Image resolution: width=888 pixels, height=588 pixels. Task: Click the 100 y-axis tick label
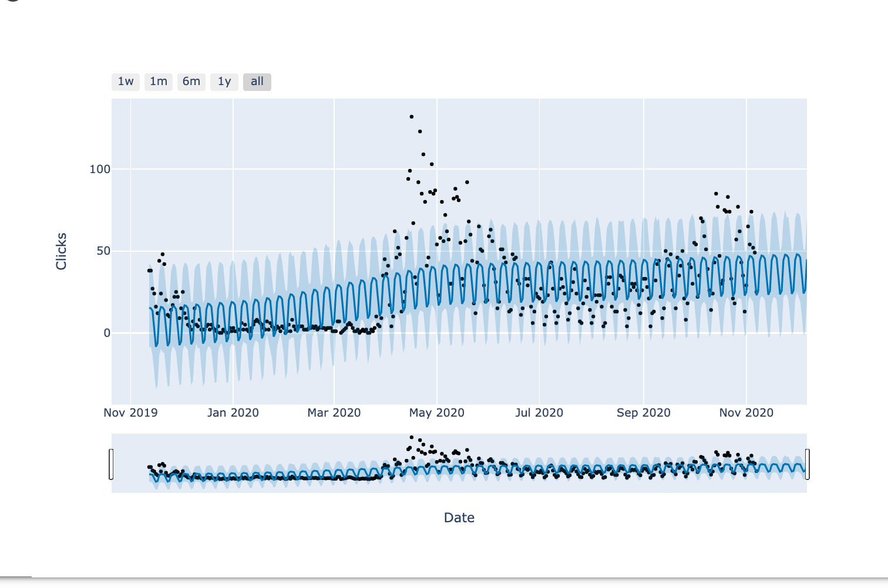100,169
